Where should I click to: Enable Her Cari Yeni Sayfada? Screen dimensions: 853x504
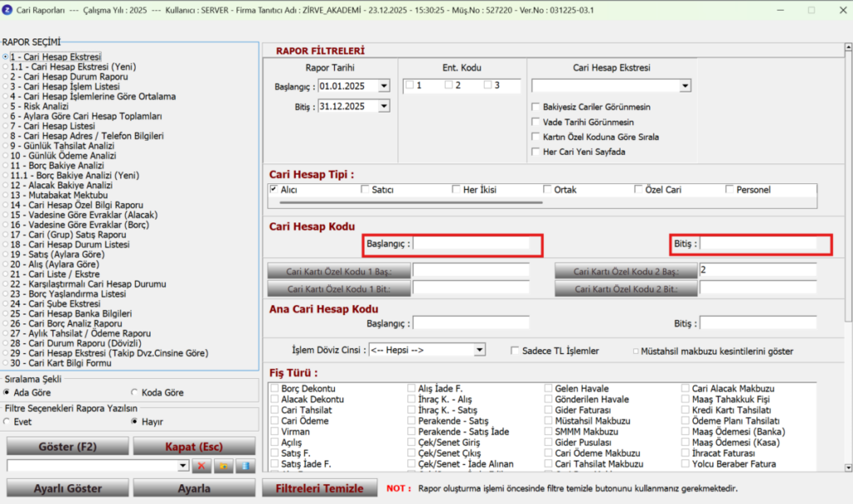(536, 152)
